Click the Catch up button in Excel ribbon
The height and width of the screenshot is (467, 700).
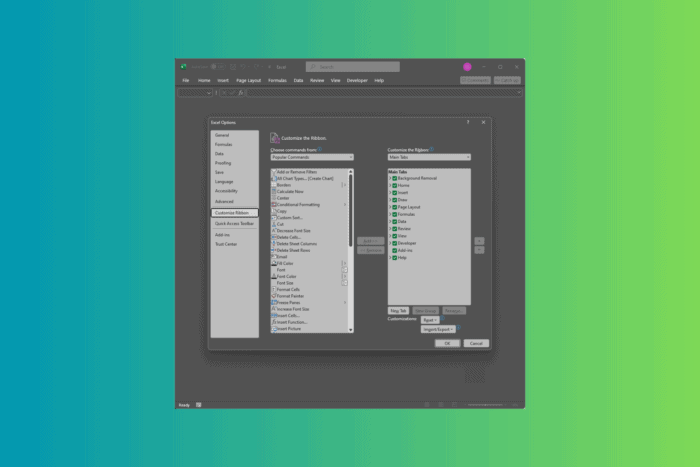[507, 80]
